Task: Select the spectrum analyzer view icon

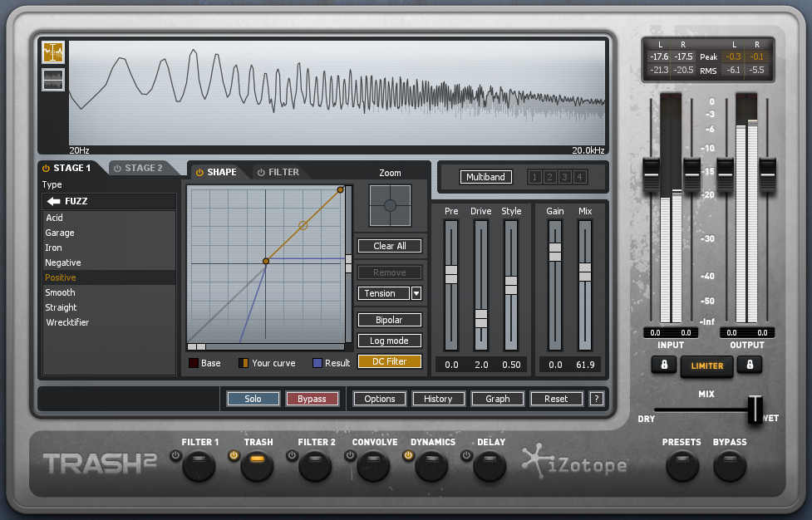Action: pyautogui.click(x=53, y=52)
